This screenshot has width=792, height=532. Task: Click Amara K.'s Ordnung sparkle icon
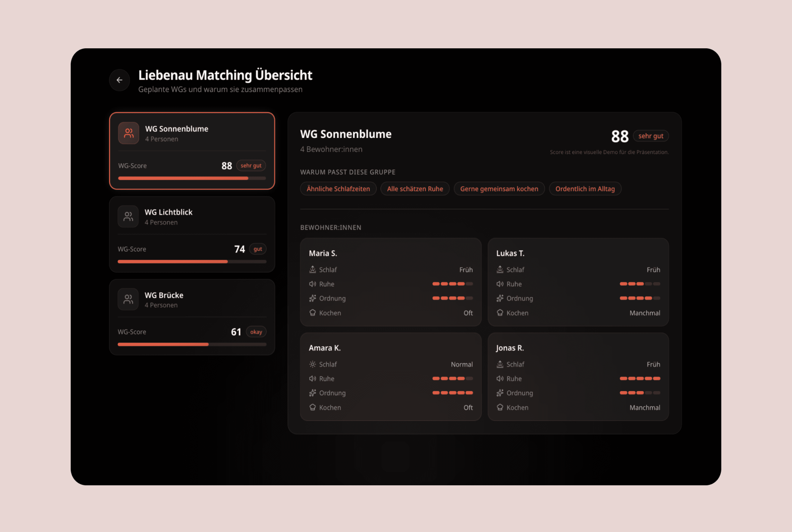click(312, 393)
